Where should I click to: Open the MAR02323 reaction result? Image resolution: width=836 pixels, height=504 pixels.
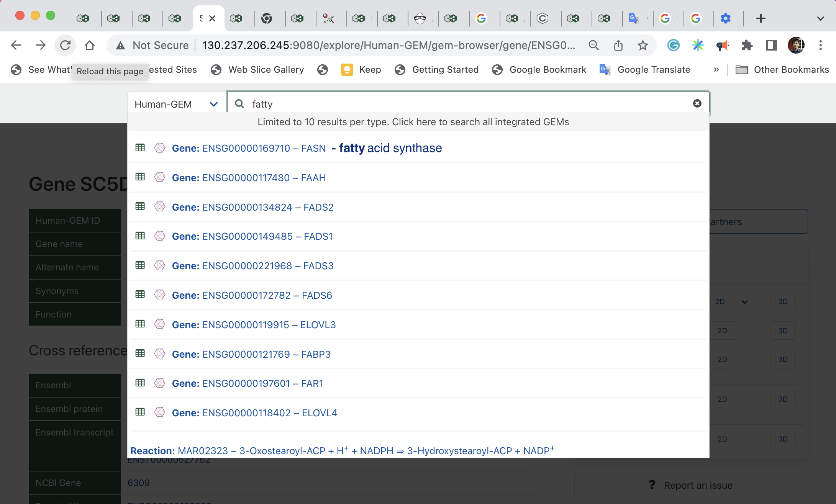click(x=342, y=451)
